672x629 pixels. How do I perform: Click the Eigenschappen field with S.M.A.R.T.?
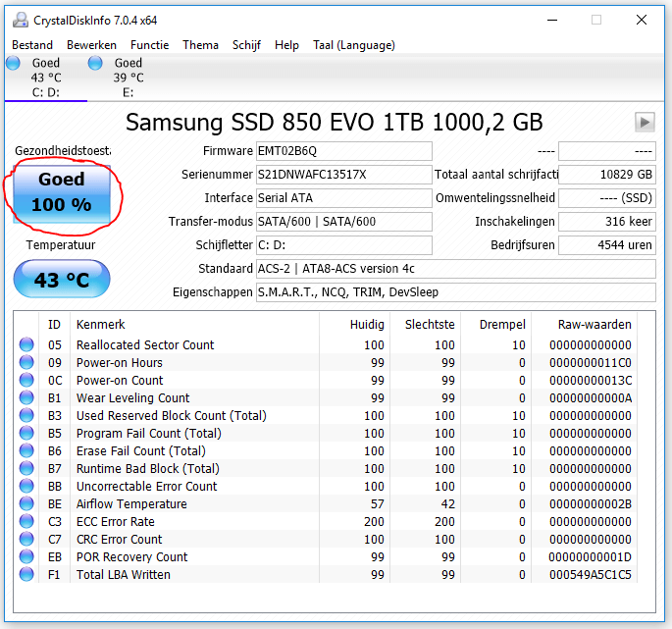456,292
